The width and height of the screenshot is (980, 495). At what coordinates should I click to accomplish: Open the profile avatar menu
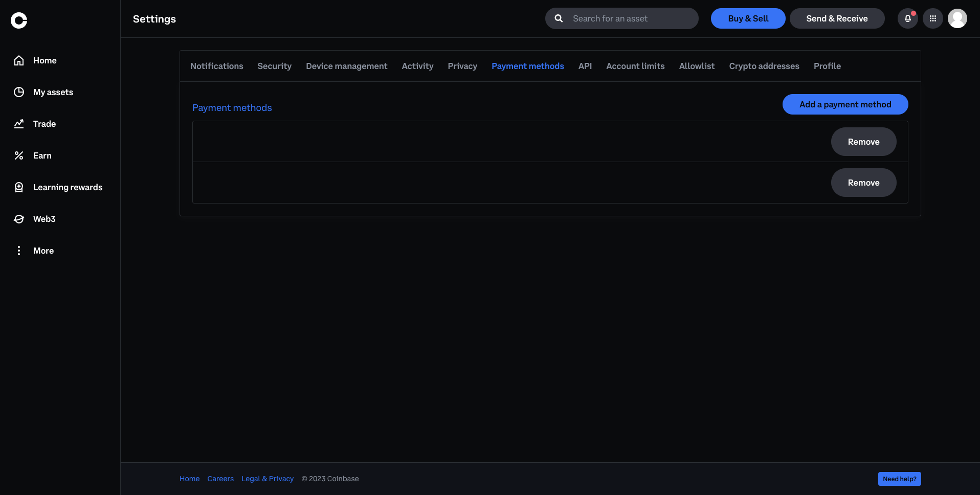pyautogui.click(x=957, y=18)
